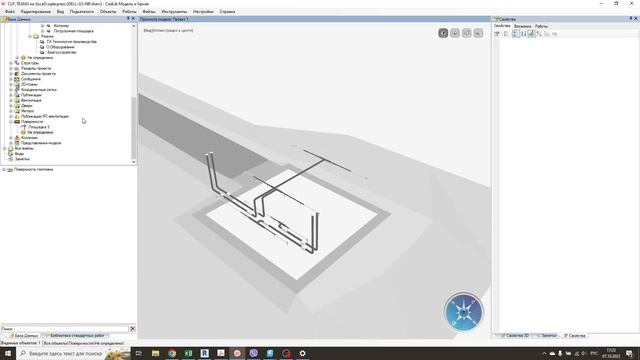Click the fourth view button in 3D viewport toolbar
This screenshot has height=360, width=640.
(478, 33)
